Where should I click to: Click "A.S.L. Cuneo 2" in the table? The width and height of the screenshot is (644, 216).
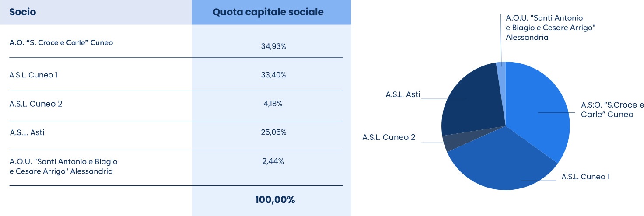pos(34,104)
